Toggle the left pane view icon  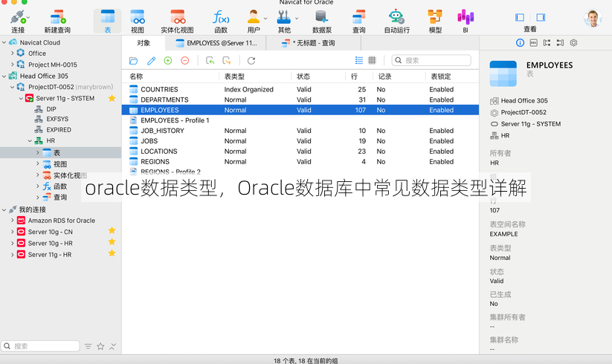520,17
